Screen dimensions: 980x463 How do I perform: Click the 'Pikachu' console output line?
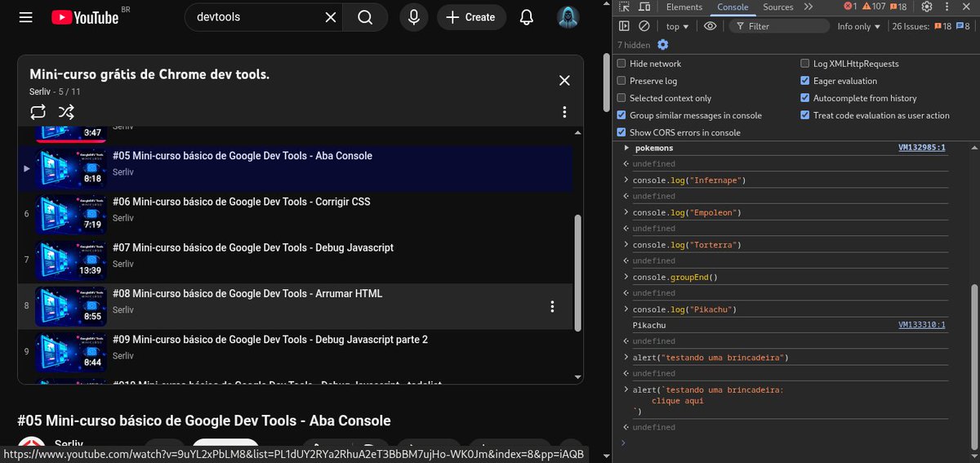[x=649, y=325]
